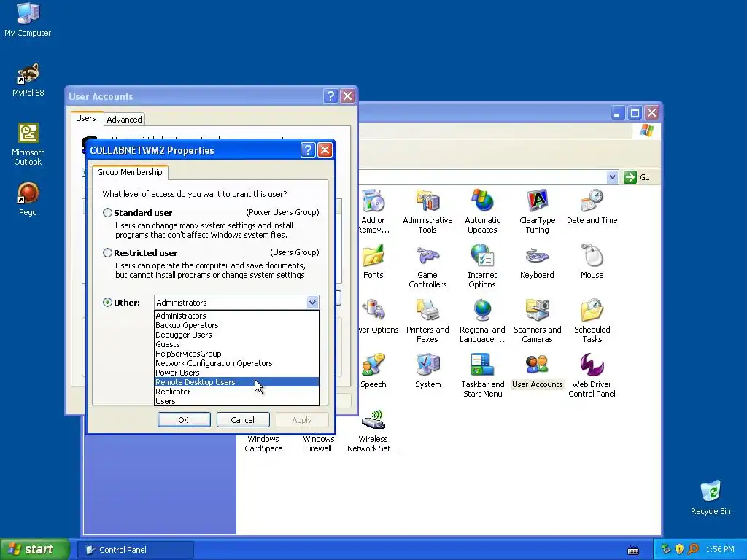Collapse the Other group dropdown arrow
This screenshot has height=560, width=747.
(312, 303)
